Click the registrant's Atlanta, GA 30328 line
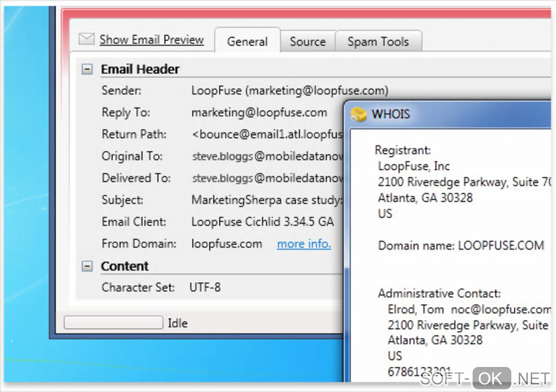The height and width of the screenshot is (392, 556). [425, 198]
